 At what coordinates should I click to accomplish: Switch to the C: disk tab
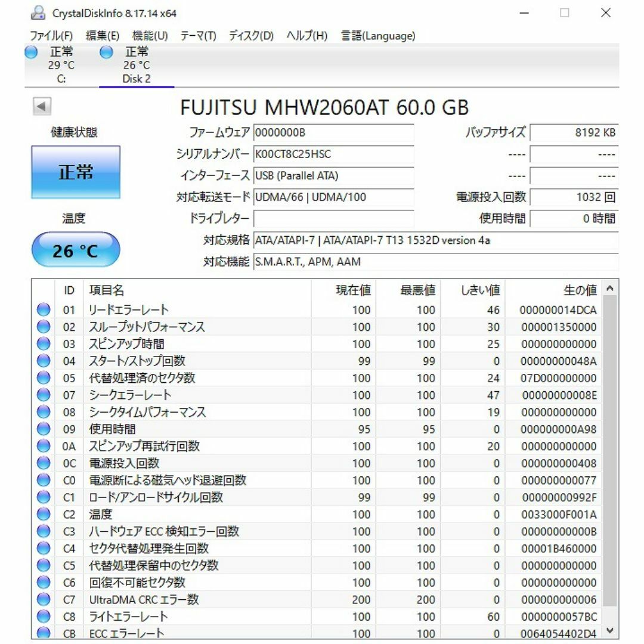(x=61, y=65)
